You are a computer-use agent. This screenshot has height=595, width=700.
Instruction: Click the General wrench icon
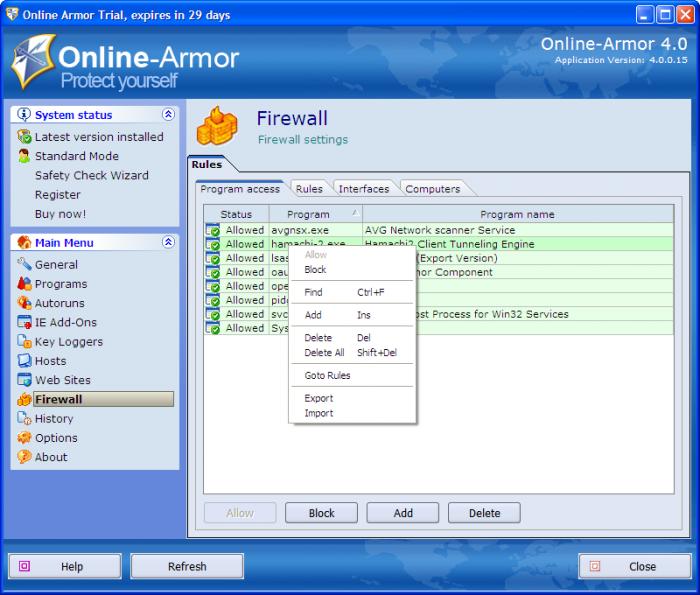pos(24,264)
